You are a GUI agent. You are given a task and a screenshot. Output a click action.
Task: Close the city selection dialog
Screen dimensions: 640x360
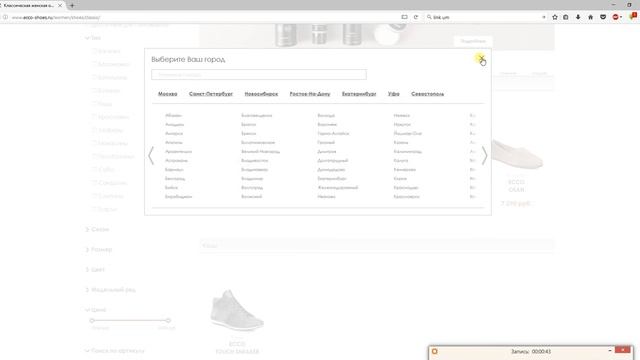[481, 59]
